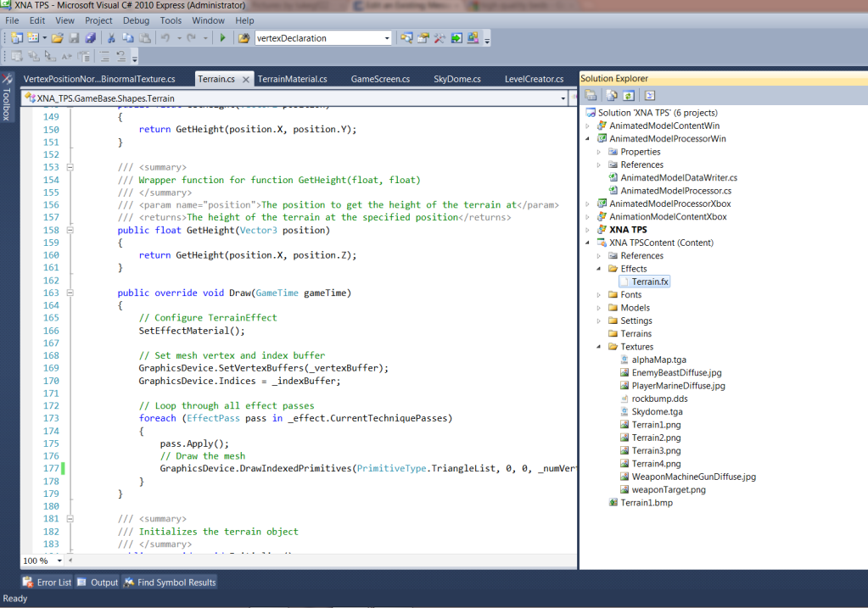This screenshot has height=608, width=868.
Task: Click the Paste clipboard icon
Action: (x=145, y=38)
